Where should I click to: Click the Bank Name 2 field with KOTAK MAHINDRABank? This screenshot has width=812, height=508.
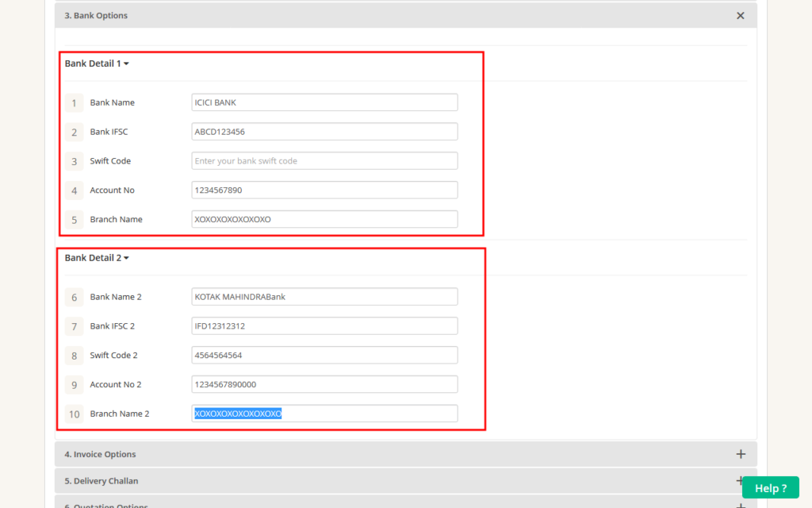(324, 296)
